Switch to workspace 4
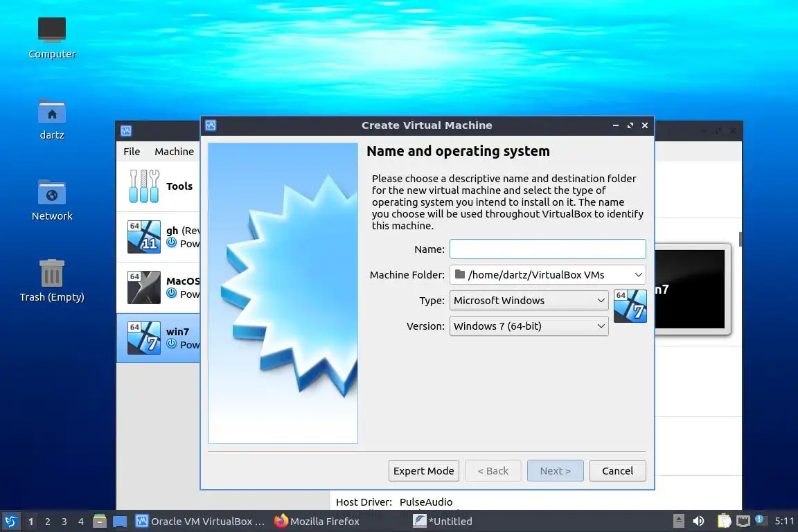798x532 pixels. tap(81, 522)
